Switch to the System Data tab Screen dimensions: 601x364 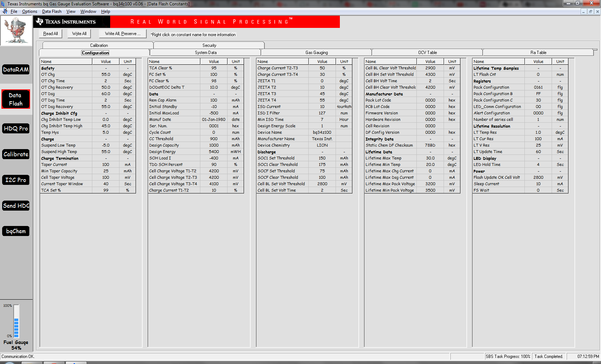tap(206, 53)
